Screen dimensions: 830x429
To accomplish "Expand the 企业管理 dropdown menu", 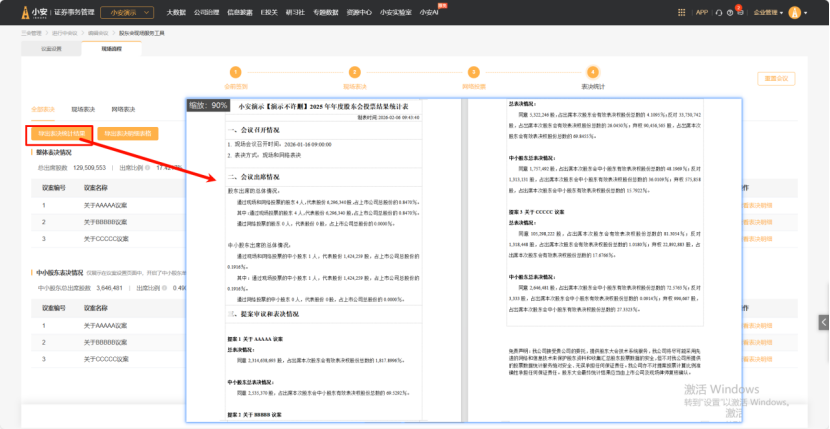I will (x=767, y=13).
